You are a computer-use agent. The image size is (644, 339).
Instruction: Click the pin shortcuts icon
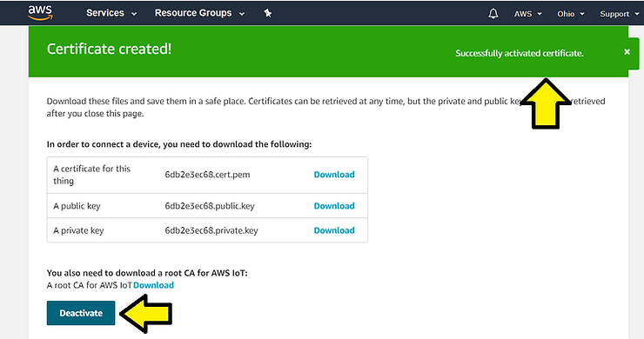[268, 13]
